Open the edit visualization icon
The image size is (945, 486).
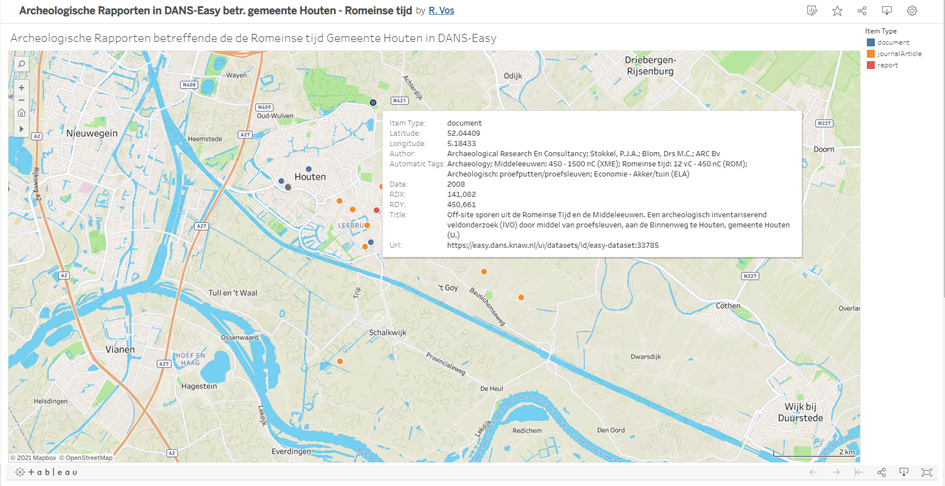pos(812,11)
